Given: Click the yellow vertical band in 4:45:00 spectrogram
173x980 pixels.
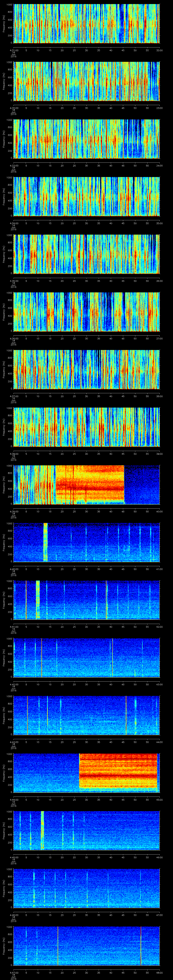Looking at the screenshot, I should pyautogui.click(x=42, y=830).
